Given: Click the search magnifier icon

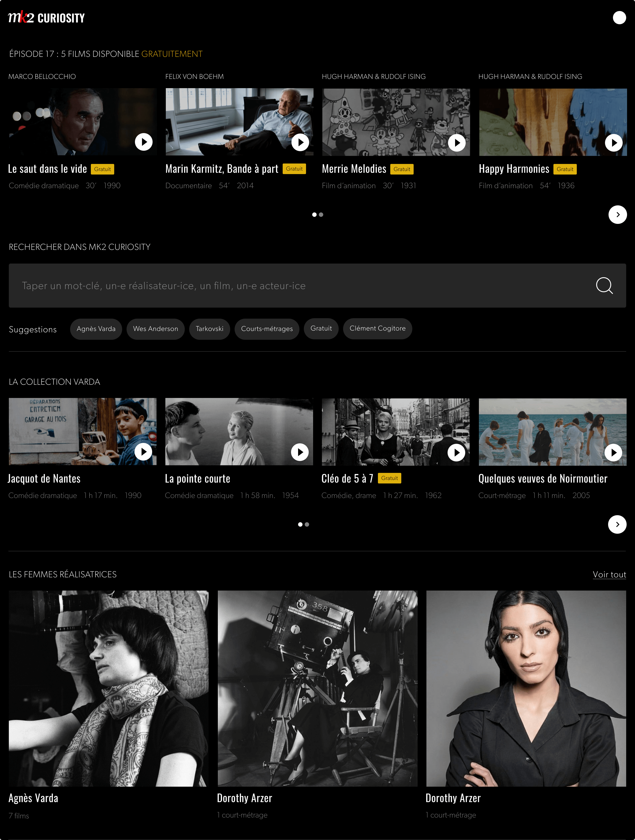Looking at the screenshot, I should (x=604, y=286).
